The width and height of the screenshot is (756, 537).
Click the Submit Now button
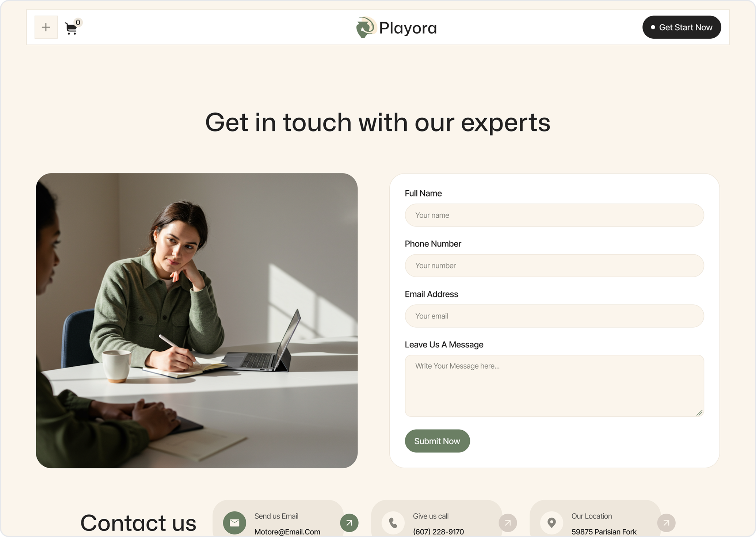[437, 441]
